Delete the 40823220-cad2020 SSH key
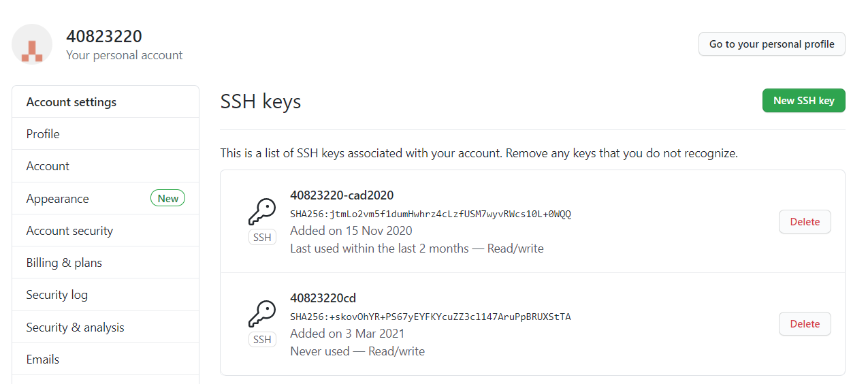The height and width of the screenshot is (384, 868). 805,222
